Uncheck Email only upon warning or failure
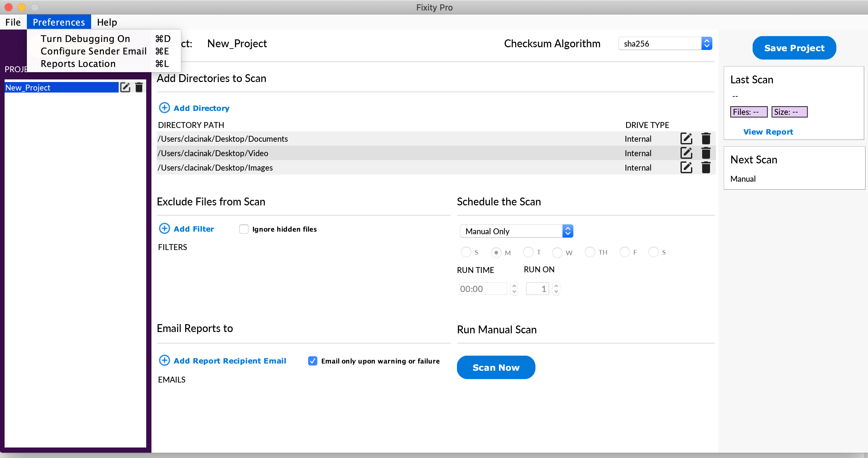This screenshot has width=868, height=458. (x=313, y=361)
